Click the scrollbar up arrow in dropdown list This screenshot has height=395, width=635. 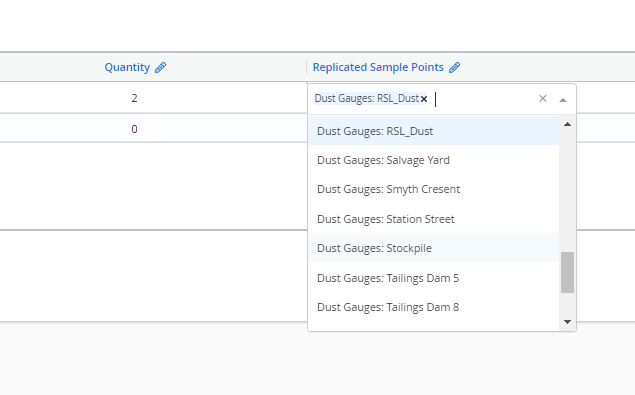point(567,124)
